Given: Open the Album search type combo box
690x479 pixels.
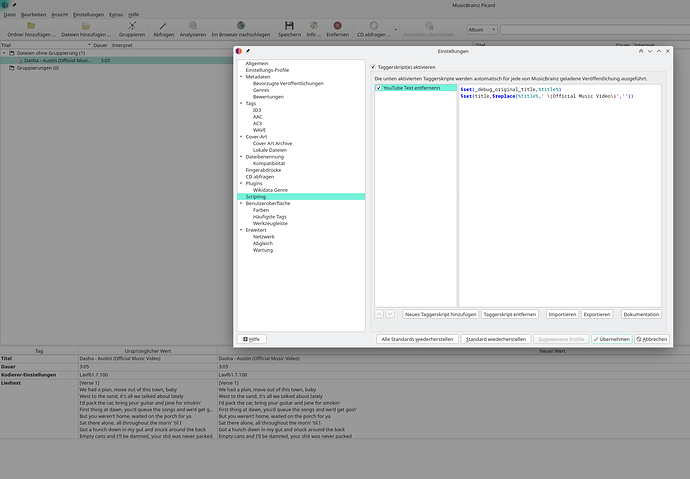Looking at the screenshot, I should tap(482, 29).
